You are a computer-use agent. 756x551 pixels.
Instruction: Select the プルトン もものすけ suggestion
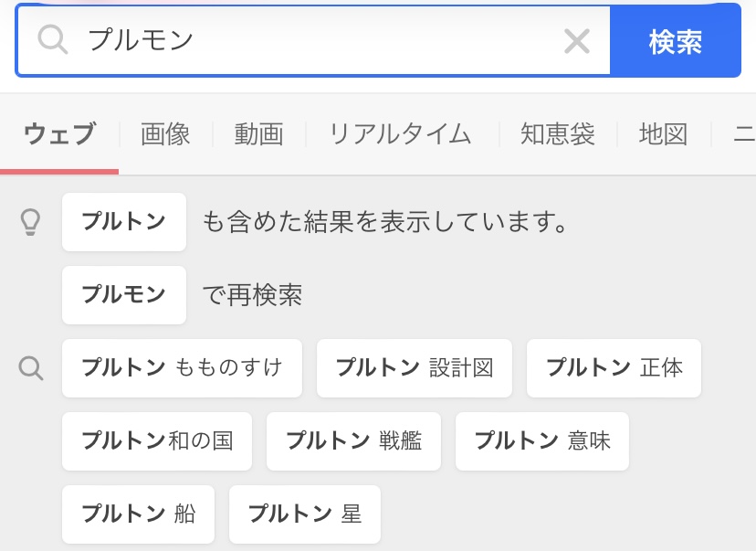pyautogui.click(x=182, y=368)
